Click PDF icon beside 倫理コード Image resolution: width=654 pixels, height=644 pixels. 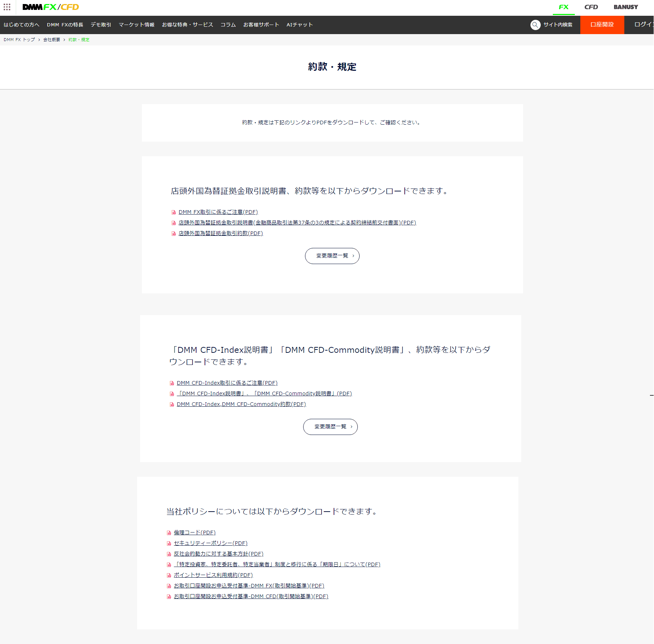pos(169,533)
